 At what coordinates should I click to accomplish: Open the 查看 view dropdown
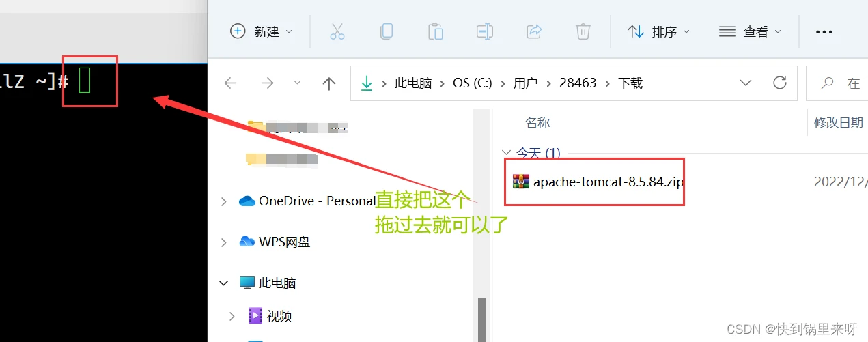pos(750,31)
